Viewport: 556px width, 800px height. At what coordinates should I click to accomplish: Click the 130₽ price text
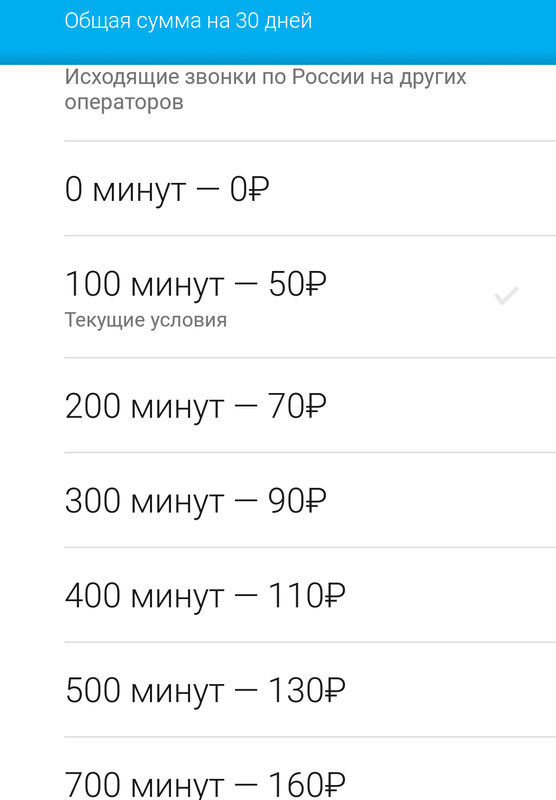coord(307,691)
